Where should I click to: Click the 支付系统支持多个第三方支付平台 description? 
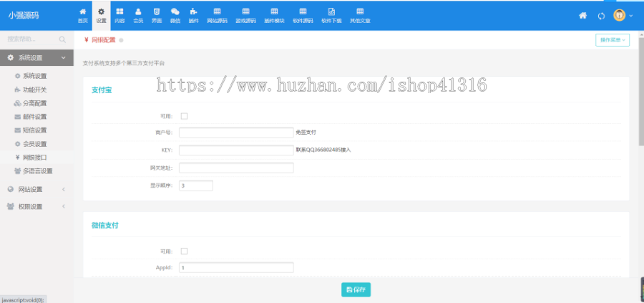(x=124, y=63)
